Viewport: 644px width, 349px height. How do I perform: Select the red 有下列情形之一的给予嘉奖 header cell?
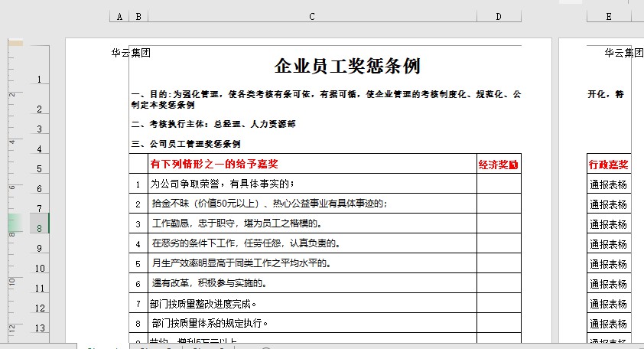click(214, 164)
